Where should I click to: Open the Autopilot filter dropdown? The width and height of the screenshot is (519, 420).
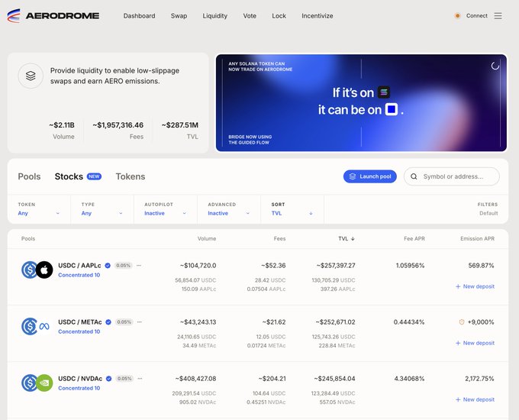[x=165, y=209]
